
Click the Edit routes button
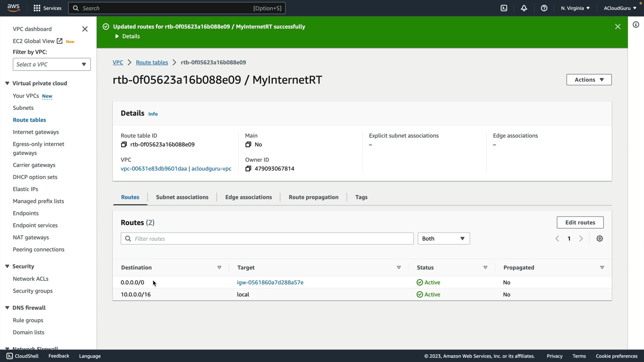point(580,223)
